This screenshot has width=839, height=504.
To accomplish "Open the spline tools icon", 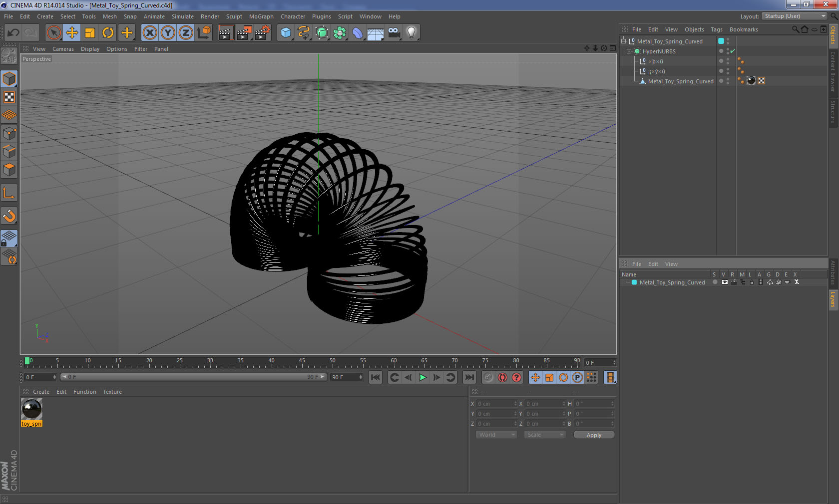I will [x=304, y=33].
